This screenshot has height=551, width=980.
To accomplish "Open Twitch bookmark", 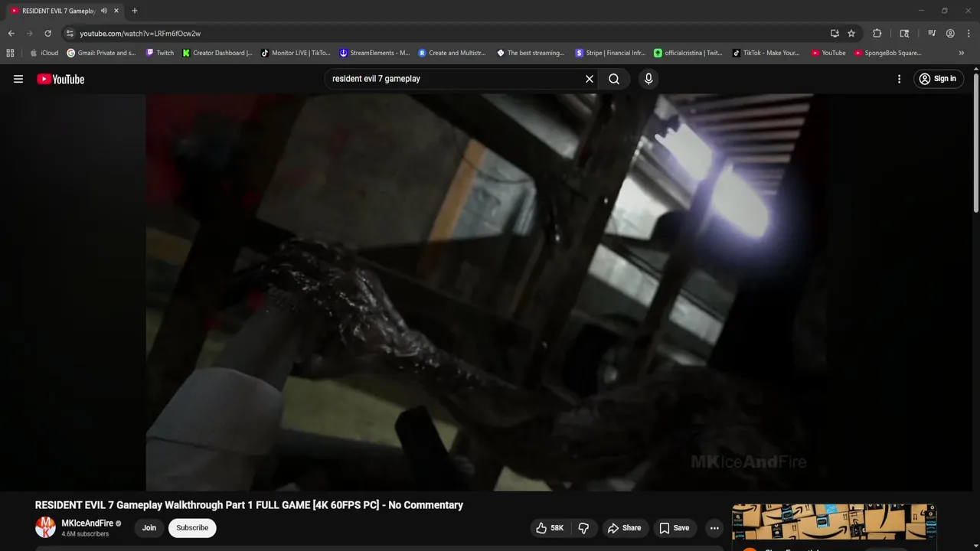I will 160,53.
